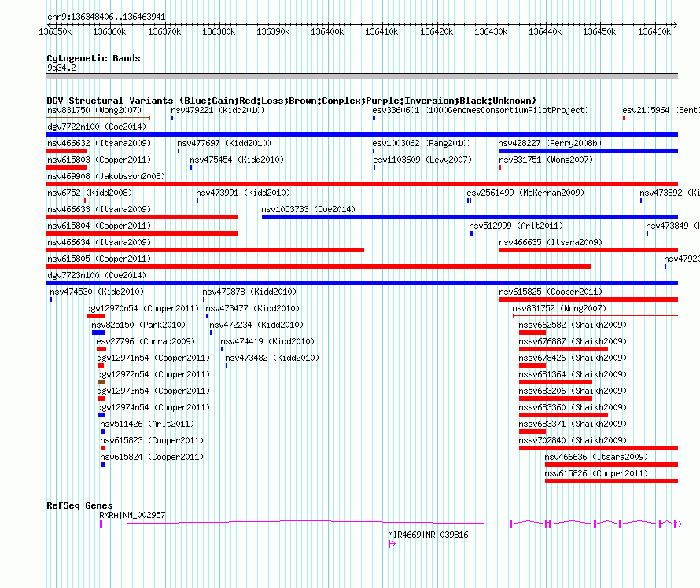700x588 pixels.
Task: Select the blue nsv511426 variant marker
Action: coord(102,432)
